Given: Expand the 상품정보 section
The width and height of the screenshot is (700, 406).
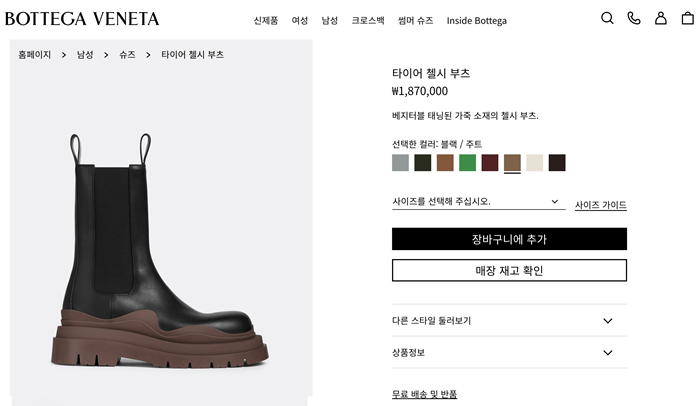Looking at the screenshot, I should 509,353.
